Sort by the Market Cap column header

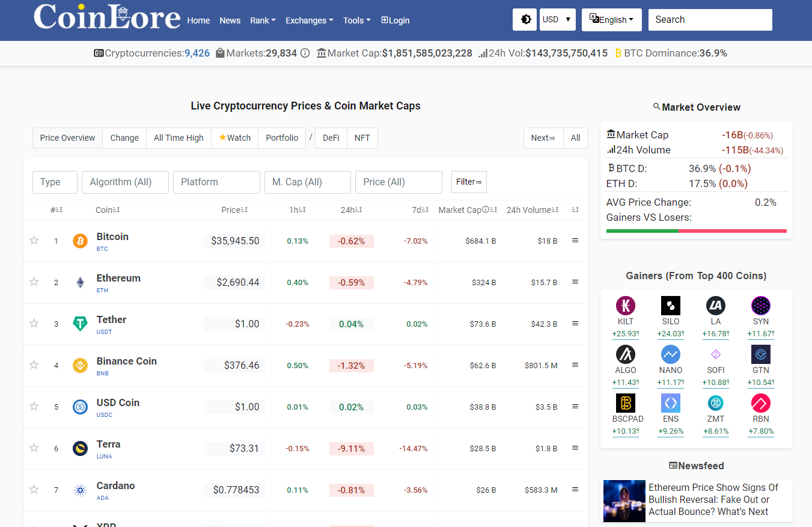point(468,210)
